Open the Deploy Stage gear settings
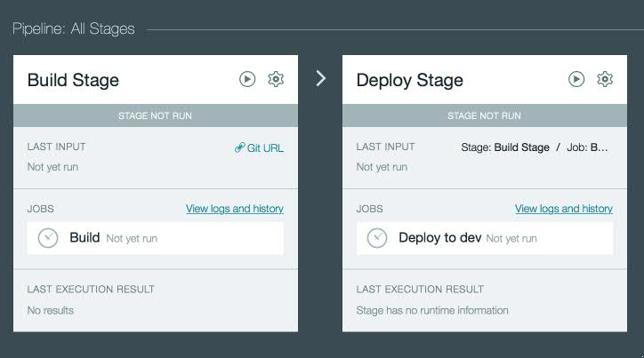 [x=605, y=79]
